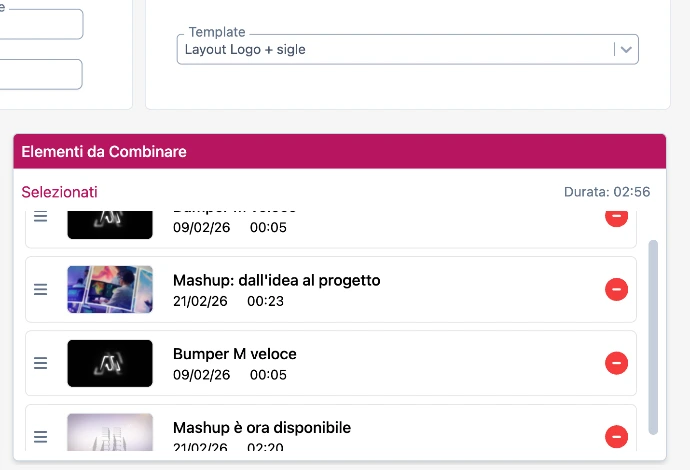Remove the lower Bumper M veloce item
The width and height of the screenshot is (690, 470).
(616, 363)
